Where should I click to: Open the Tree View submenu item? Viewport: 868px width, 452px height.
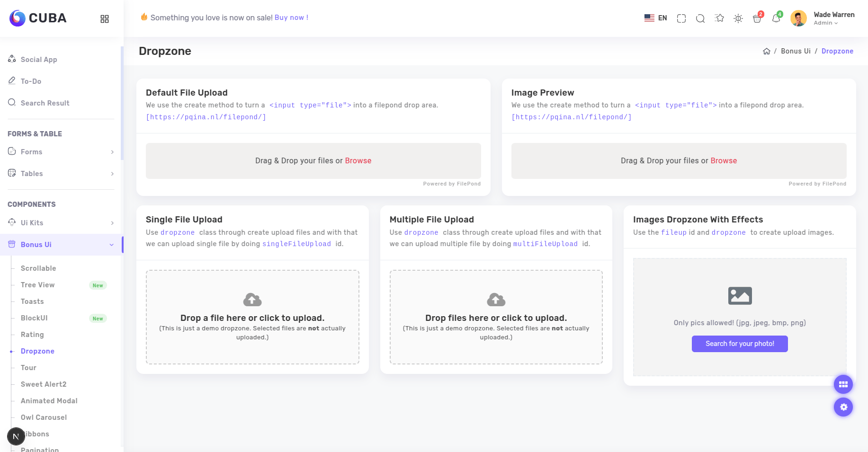click(x=38, y=285)
